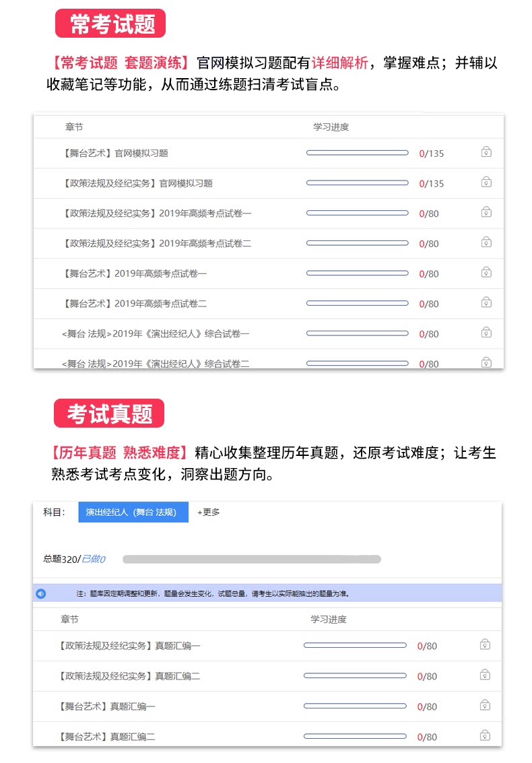Screen dimensions: 532x763
Task: Open 2019年《演出经纪人》综合试卷一
Action: 156,334
